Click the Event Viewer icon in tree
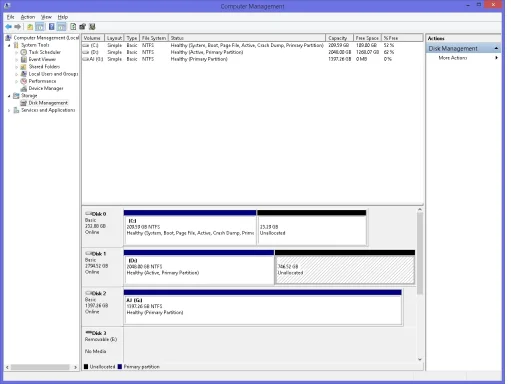The image size is (511, 384). coord(24,59)
